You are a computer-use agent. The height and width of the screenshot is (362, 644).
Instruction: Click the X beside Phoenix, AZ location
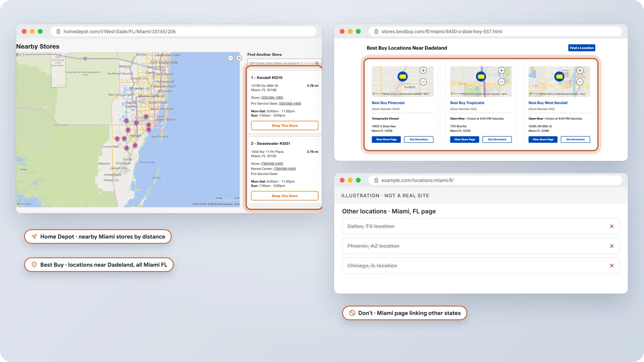[612, 246]
